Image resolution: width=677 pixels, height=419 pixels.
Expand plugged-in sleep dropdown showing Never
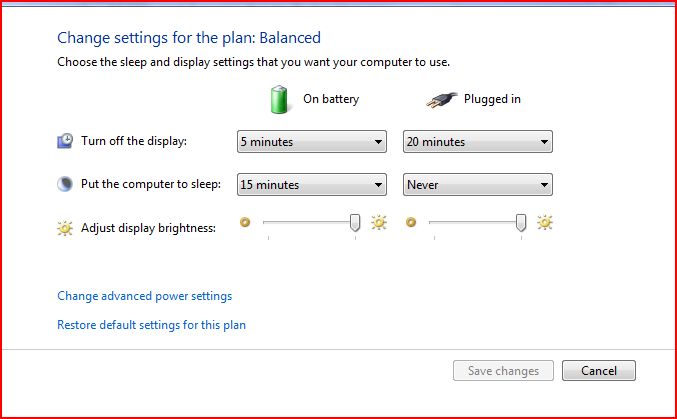478,184
